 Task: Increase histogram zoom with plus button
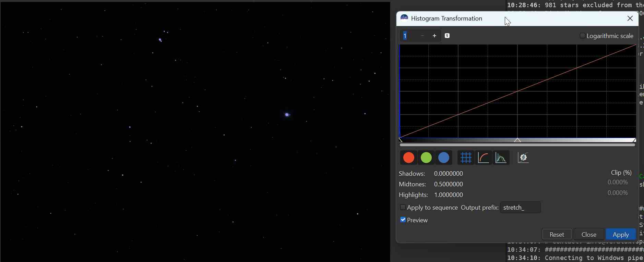coord(434,36)
